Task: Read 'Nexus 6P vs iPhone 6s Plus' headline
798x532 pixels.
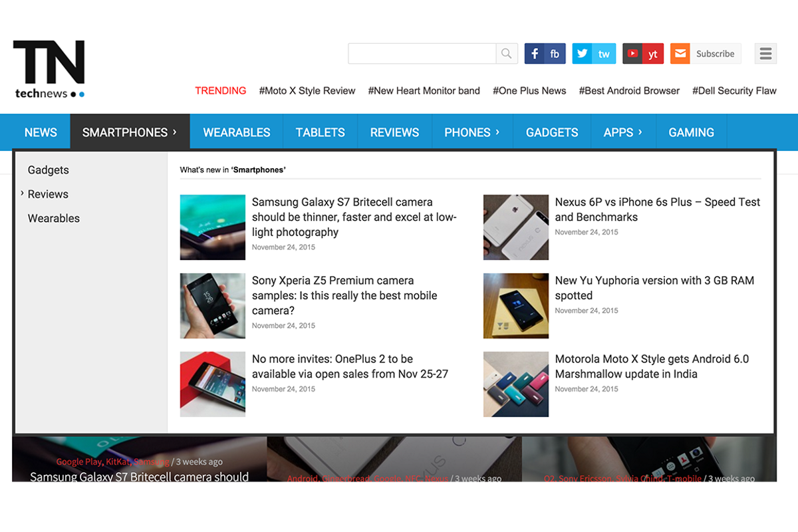Action: 658,209
